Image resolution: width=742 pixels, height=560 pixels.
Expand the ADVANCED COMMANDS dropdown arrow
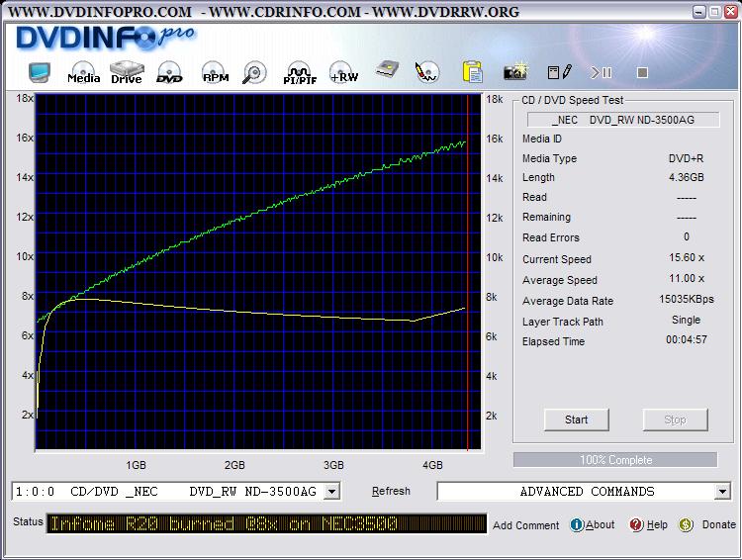[x=722, y=492]
